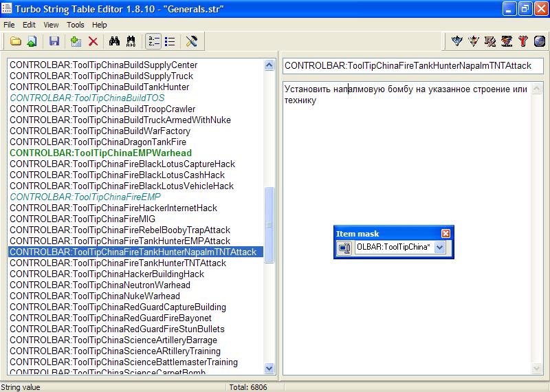
Task: Open Find and Replace binoculars A→B icon
Action: pyautogui.click(x=131, y=41)
